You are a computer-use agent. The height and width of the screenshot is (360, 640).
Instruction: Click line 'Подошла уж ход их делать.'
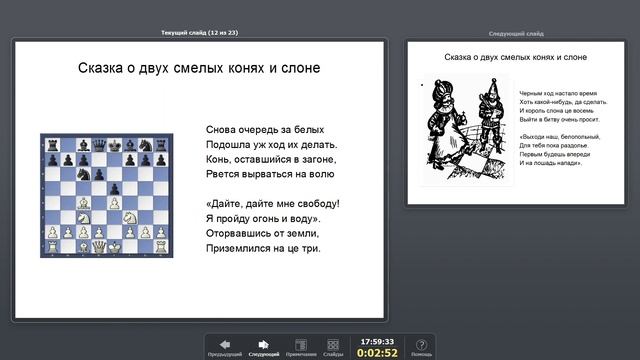[272, 145]
